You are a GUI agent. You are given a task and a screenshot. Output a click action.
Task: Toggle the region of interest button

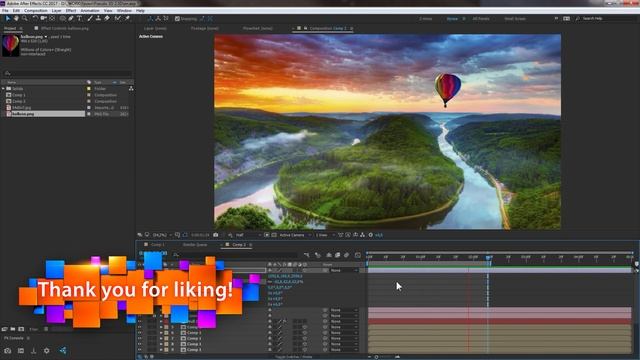(x=267, y=235)
